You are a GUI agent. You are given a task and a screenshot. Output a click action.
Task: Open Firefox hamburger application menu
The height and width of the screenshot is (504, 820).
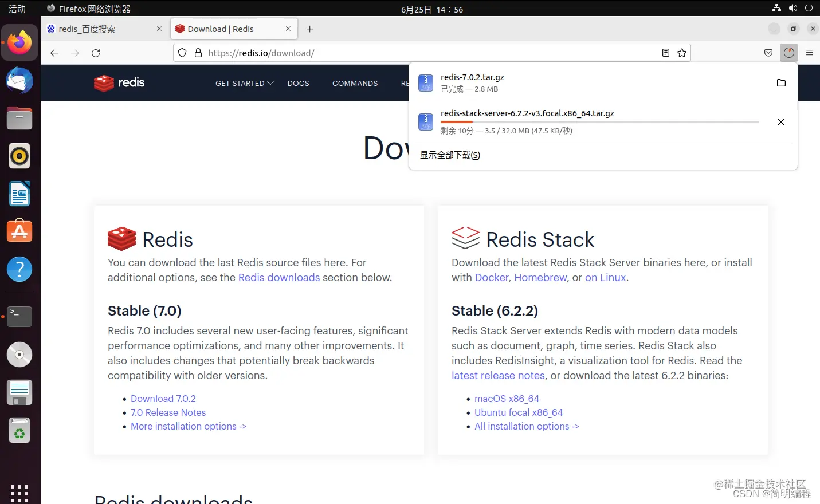tap(810, 53)
